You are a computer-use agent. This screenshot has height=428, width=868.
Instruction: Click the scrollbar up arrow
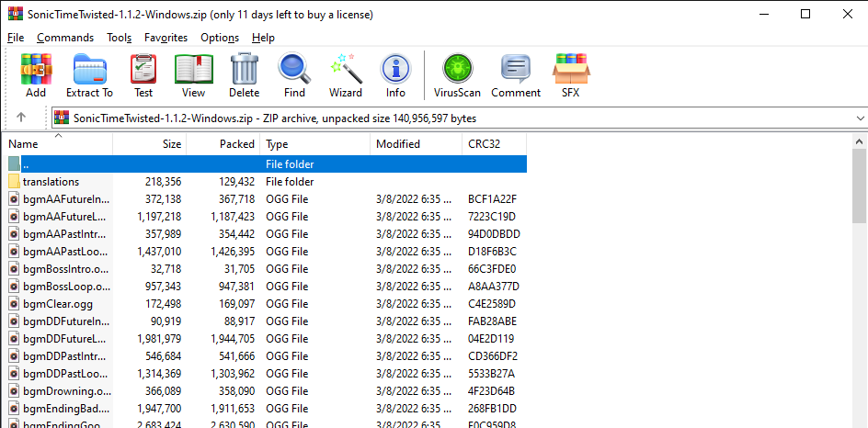tap(859, 141)
